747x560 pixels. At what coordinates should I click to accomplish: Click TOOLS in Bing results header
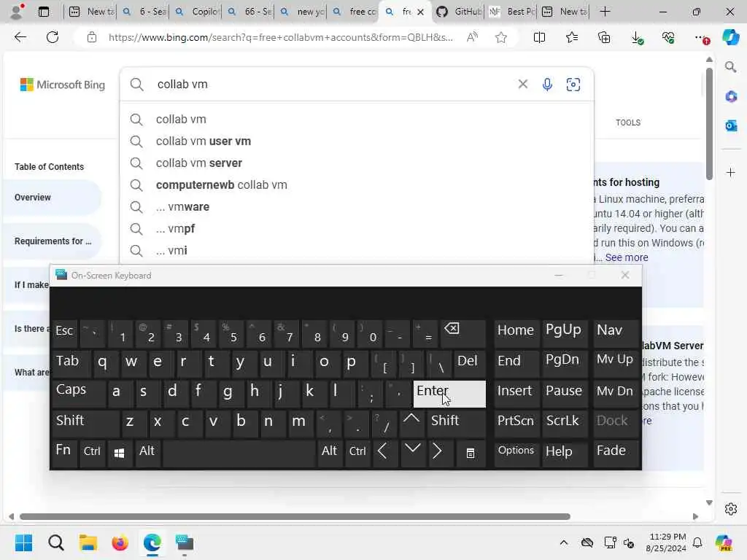tap(628, 122)
